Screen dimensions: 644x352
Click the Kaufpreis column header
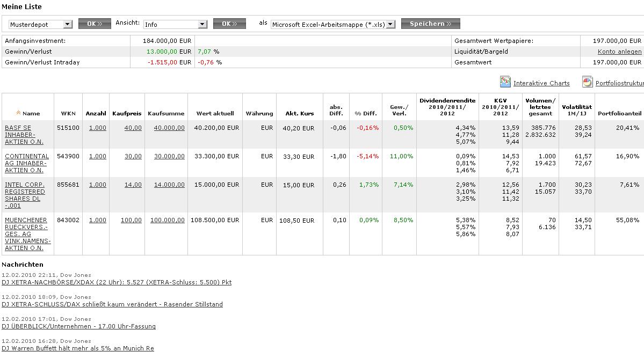point(127,113)
